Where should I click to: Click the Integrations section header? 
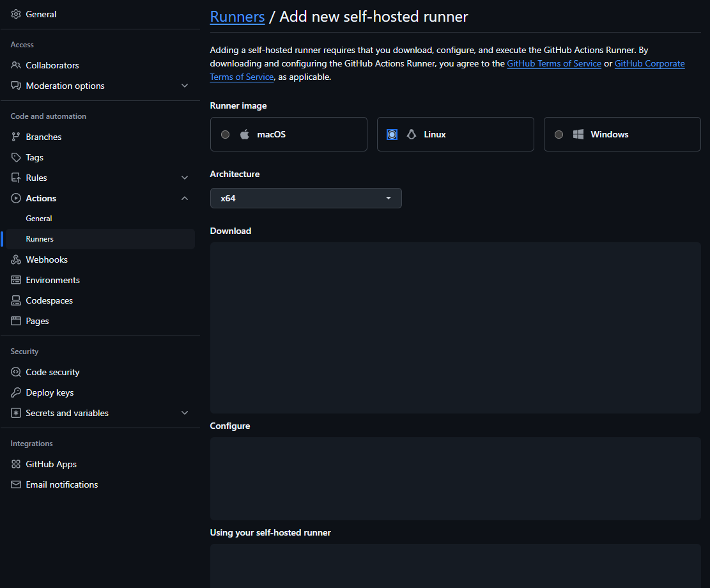click(32, 444)
